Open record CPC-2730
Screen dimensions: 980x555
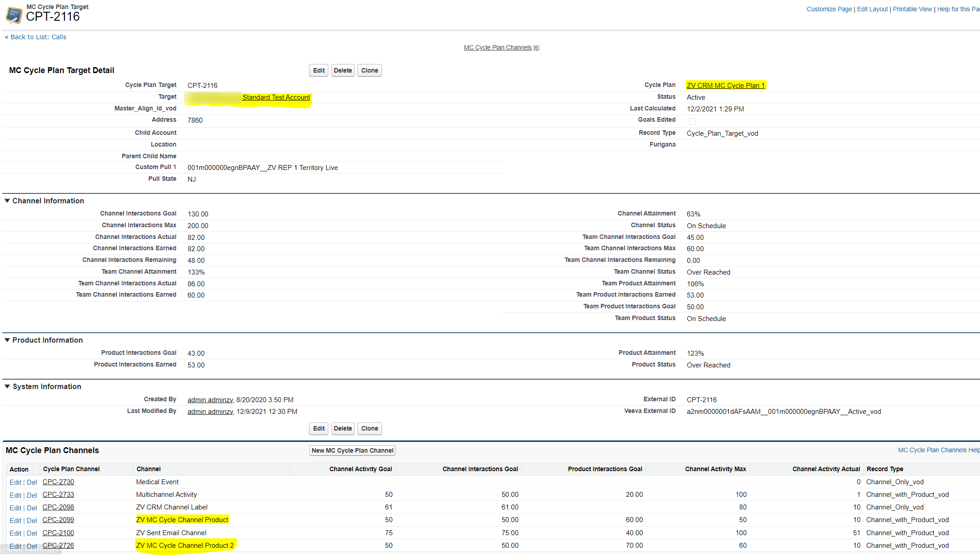coord(58,482)
